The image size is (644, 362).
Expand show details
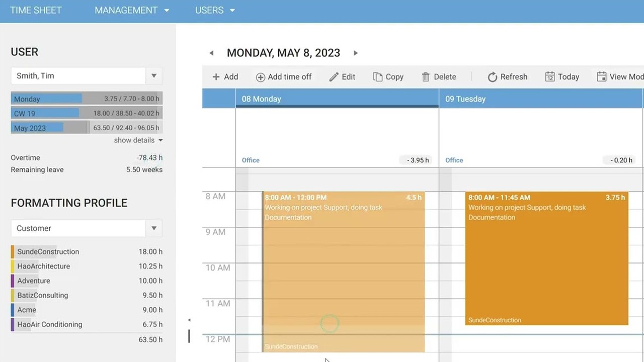tap(138, 140)
